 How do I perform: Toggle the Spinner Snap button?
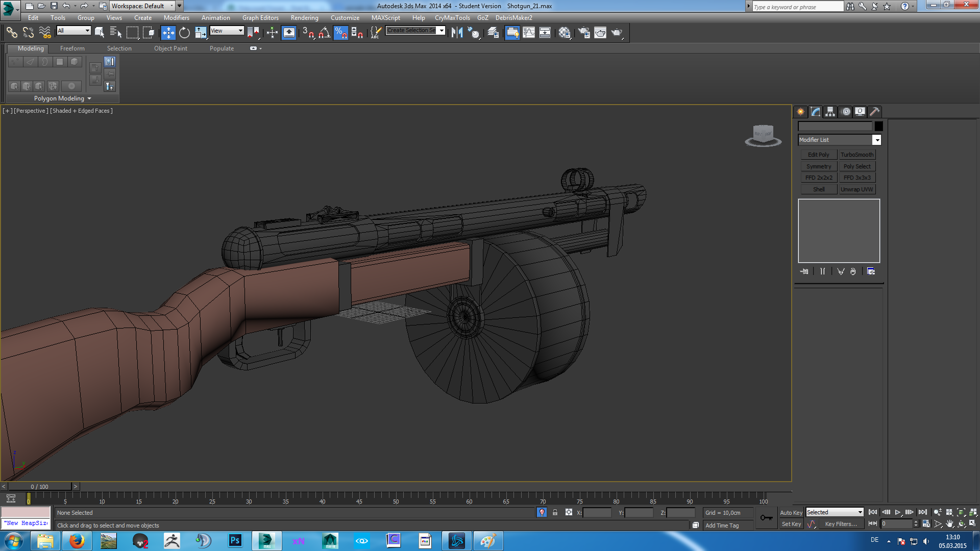click(357, 33)
